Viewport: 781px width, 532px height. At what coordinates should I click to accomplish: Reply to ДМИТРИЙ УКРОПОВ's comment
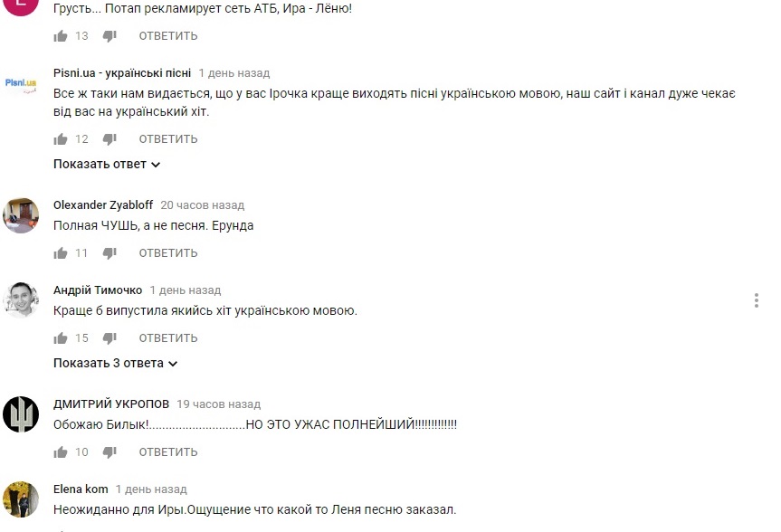tap(168, 452)
